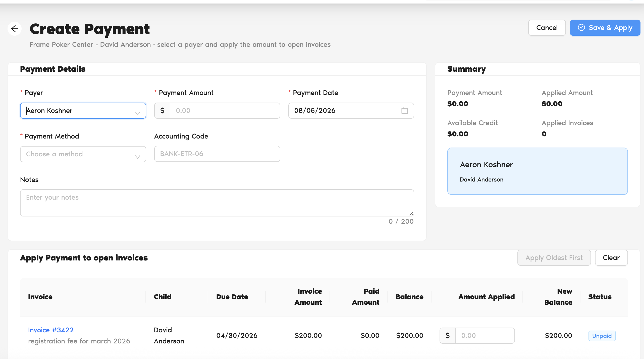The width and height of the screenshot is (644, 359).
Task: Click the Notes resize handle corner
Action: click(x=411, y=214)
